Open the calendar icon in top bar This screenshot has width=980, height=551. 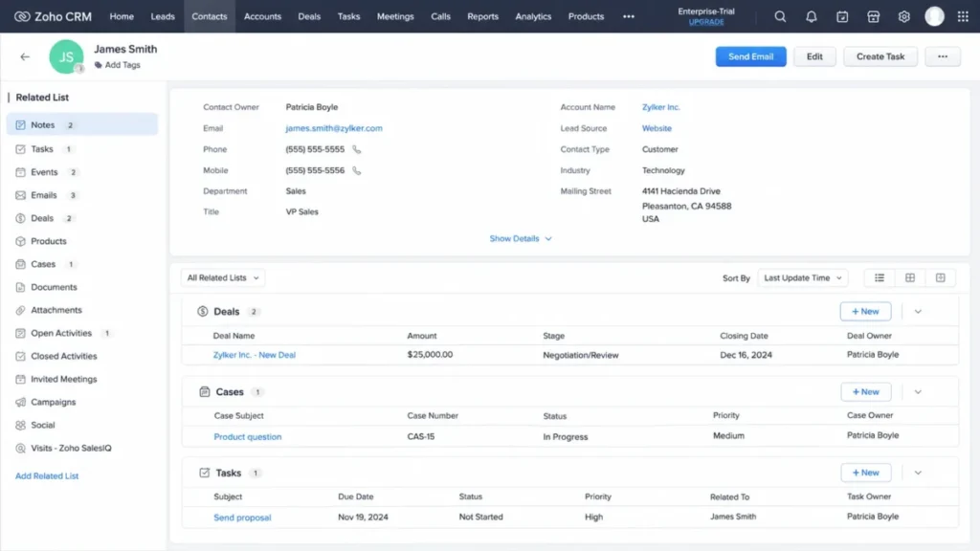coord(842,16)
